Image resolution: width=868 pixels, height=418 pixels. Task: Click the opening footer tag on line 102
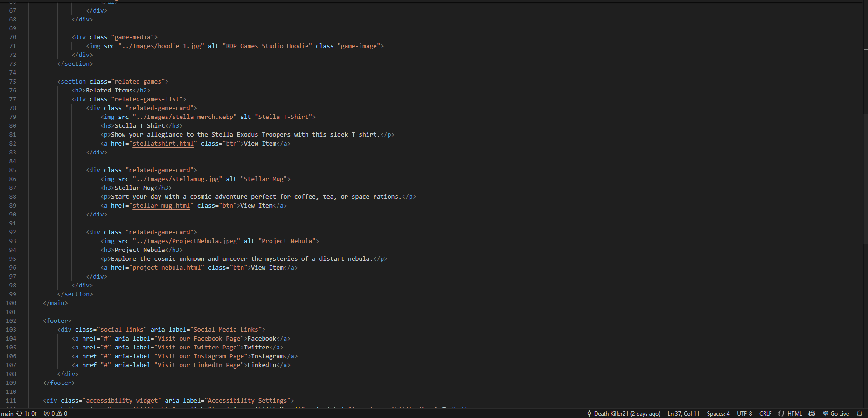(57, 321)
